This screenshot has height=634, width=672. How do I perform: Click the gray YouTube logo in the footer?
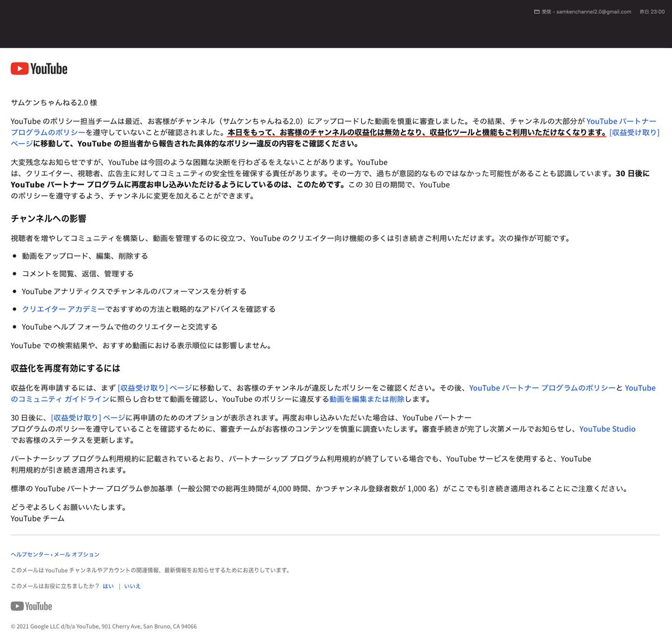pyautogui.click(x=31, y=606)
